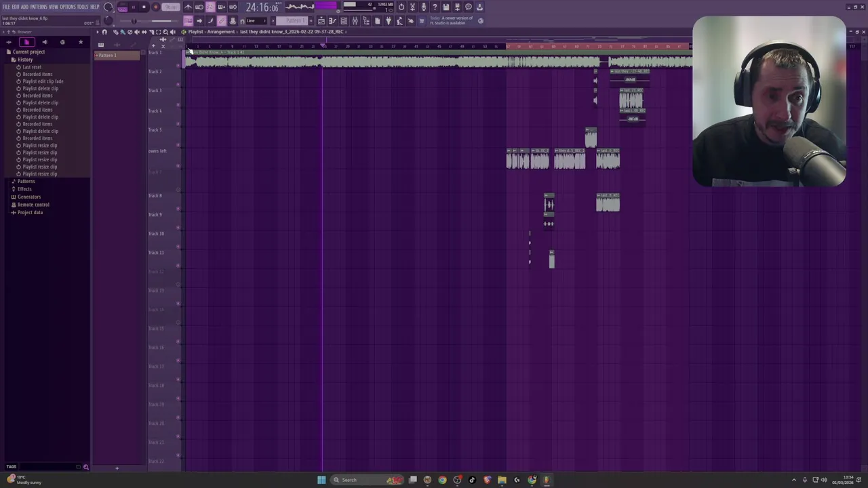Click the Save project floppy icon

tap(446, 7)
